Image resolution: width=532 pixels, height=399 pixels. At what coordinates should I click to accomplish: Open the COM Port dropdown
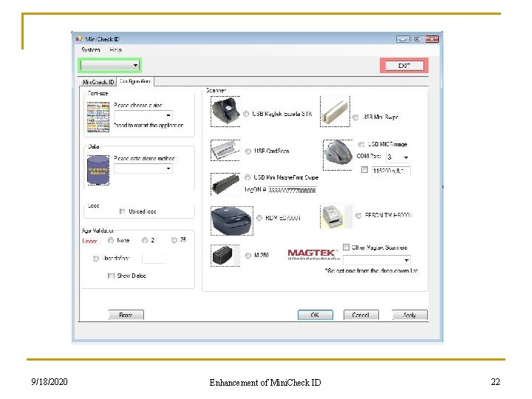398,157
